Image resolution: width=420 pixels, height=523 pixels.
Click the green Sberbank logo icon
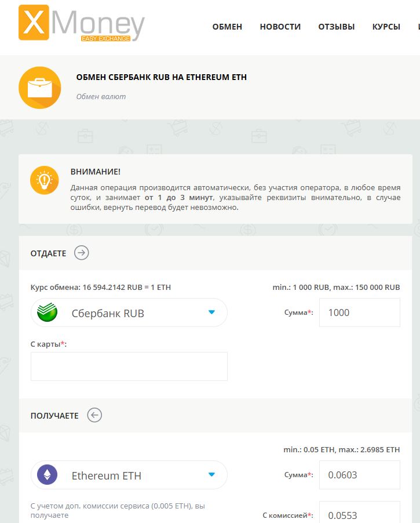coord(48,313)
